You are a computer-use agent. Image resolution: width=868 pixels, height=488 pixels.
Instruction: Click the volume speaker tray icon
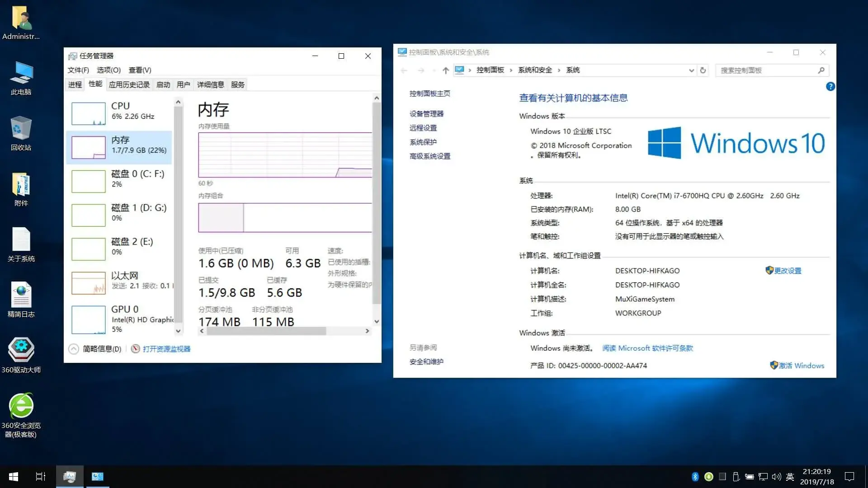[777, 477]
